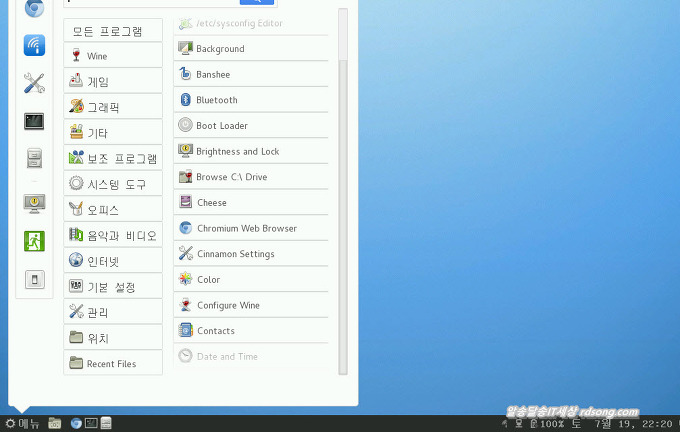Screen dimensions: 680x432
Task: Choose the 인터넷 category
Action: click(x=113, y=261)
